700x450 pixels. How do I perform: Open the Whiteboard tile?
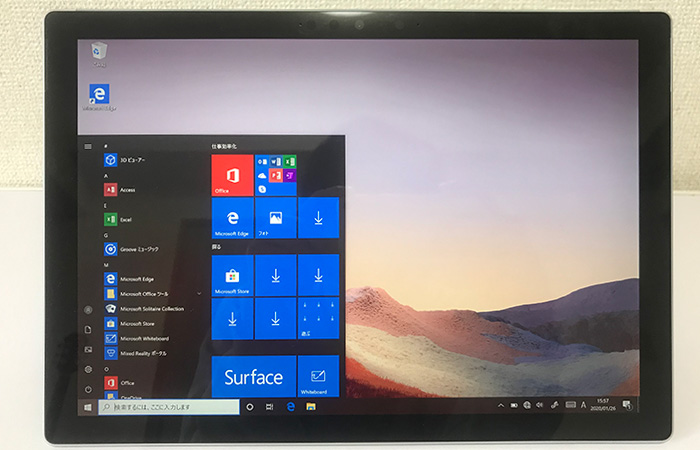pos(318,376)
